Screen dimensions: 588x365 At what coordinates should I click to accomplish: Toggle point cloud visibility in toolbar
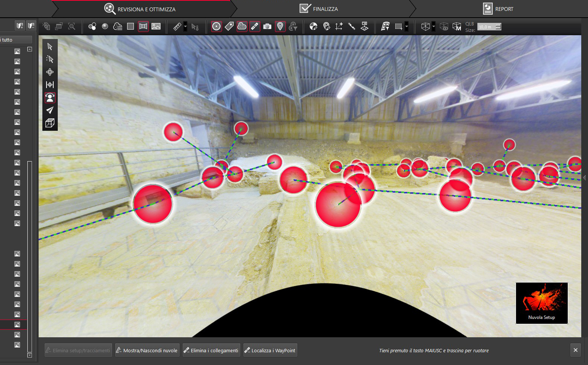point(242,27)
